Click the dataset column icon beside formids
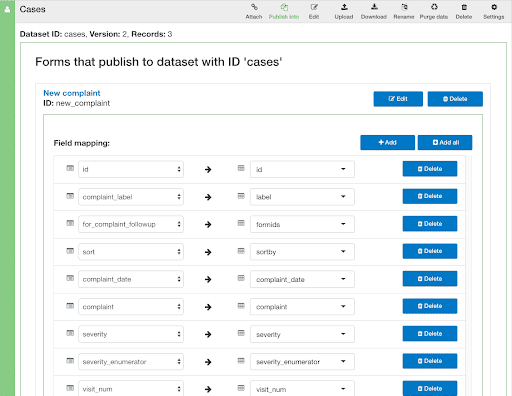 [x=241, y=223]
